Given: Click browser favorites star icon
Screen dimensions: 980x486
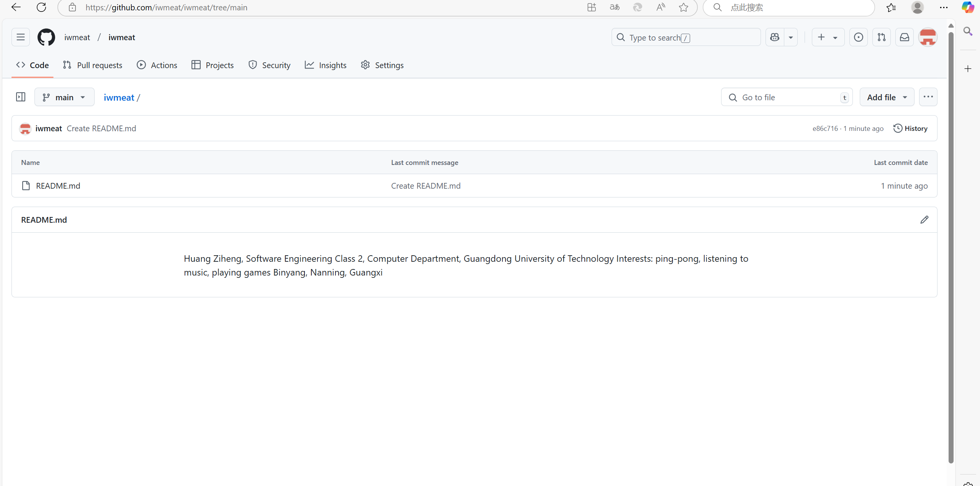Looking at the screenshot, I should point(684,7).
